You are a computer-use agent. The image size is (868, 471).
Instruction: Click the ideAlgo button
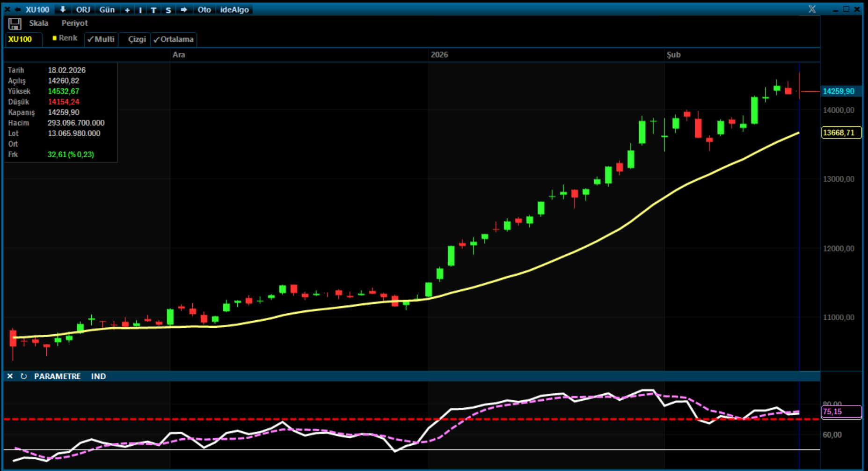pyautogui.click(x=234, y=10)
